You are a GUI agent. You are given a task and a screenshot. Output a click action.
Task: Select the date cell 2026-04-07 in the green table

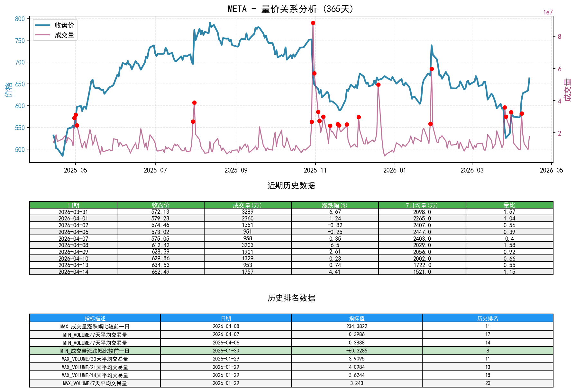(x=73, y=238)
